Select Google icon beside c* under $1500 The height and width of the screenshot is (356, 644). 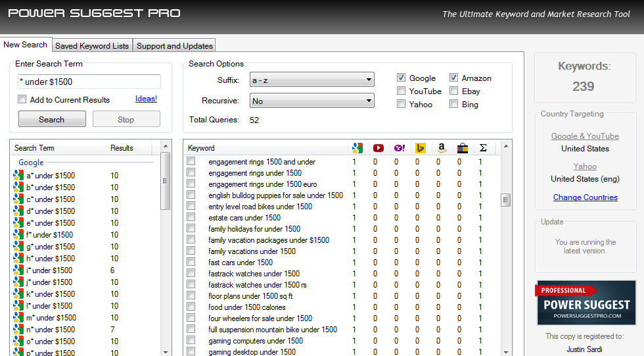point(18,199)
